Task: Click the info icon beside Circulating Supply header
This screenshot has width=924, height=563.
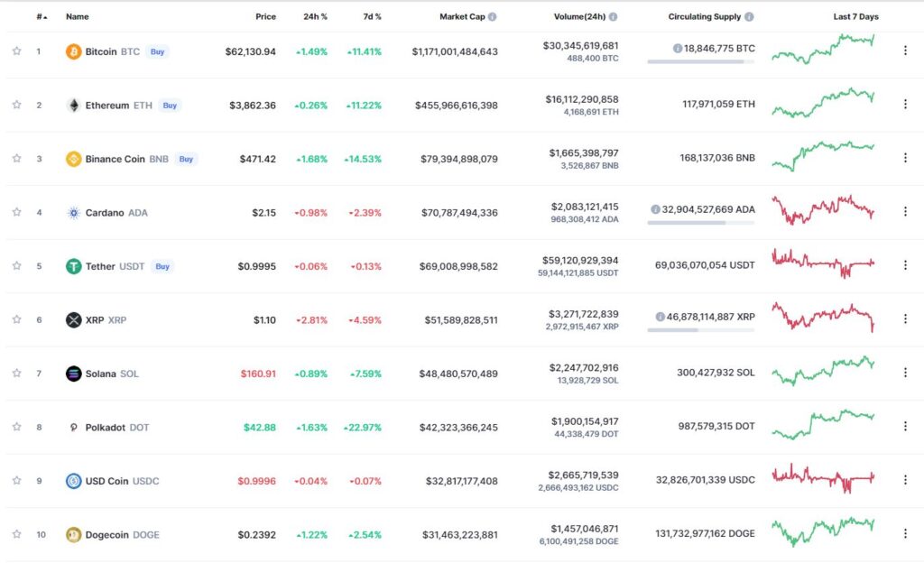Action: tap(749, 16)
